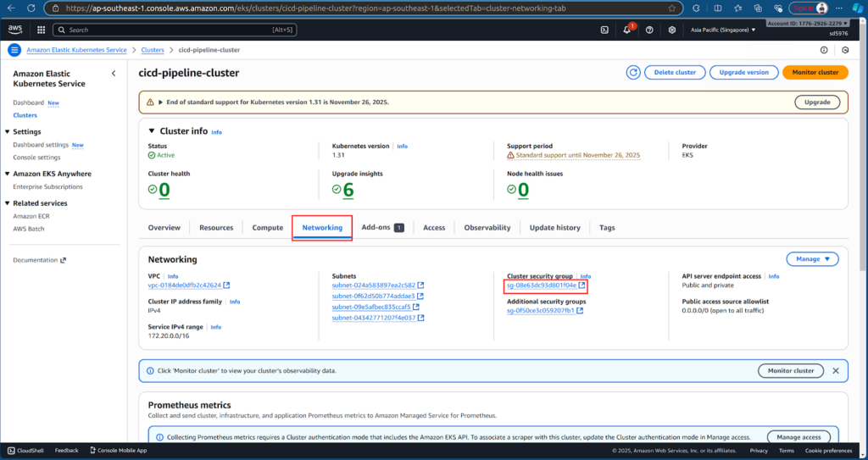Viewport: 868px width, 460px height.
Task: Open the cluster security group sg-08e63dc93d801f04e link
Action: pyautogui.click(x=541, y=285)
